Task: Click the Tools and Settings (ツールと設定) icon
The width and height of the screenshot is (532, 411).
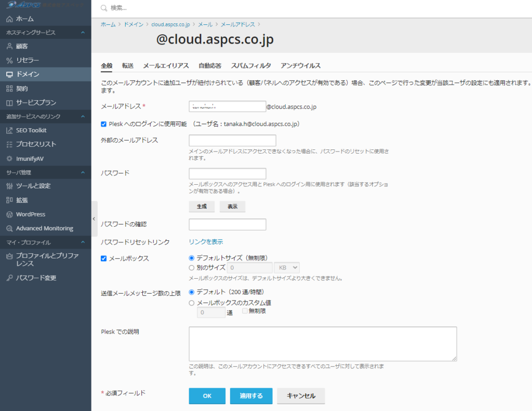Action: [x=9, y=186]
